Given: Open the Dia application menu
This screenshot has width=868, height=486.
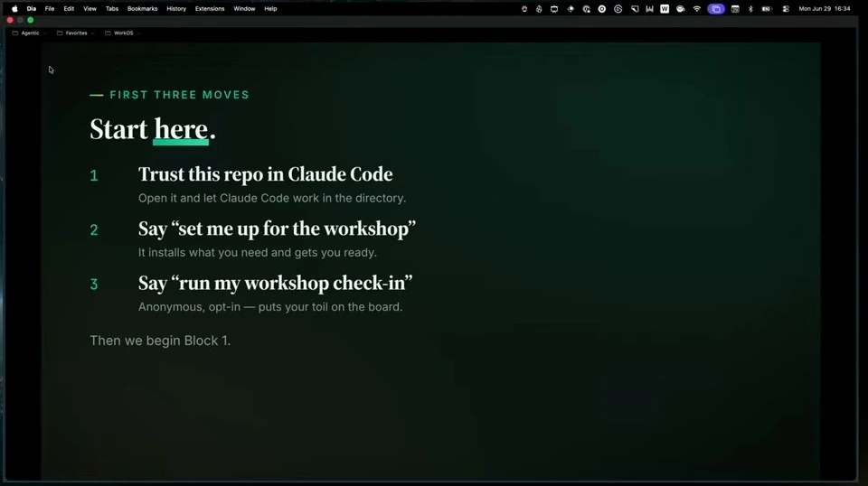Looking at the screenshot, I should [x=32, y=9].
